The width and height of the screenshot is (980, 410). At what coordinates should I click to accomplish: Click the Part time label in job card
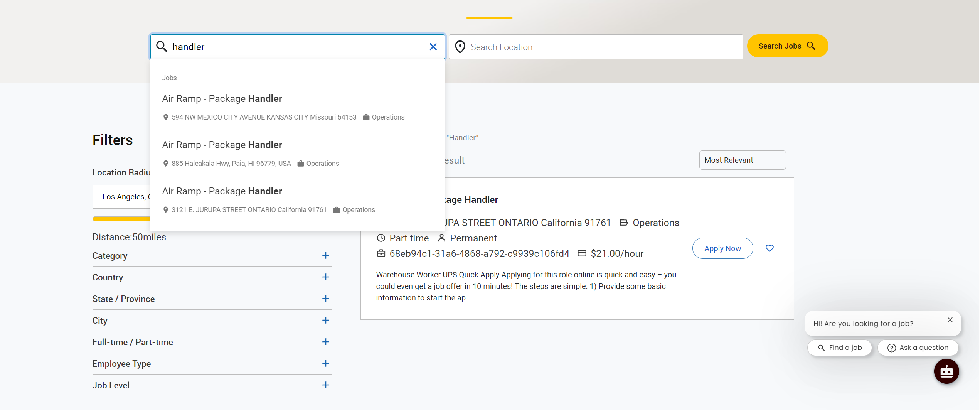(409, 238)
